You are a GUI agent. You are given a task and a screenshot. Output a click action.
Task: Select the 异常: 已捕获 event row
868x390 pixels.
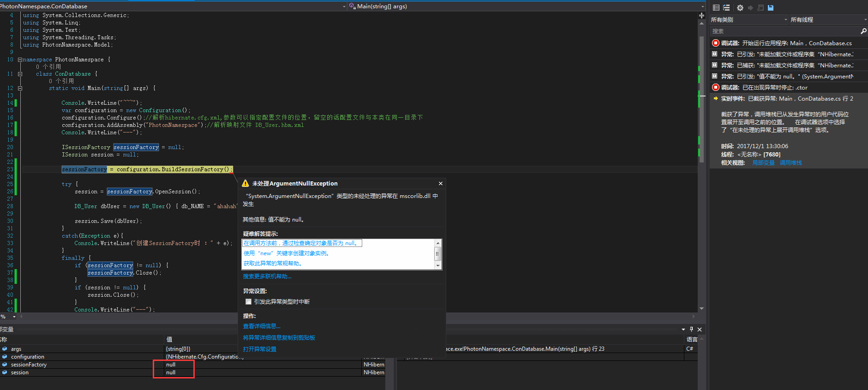click(x=789, y=65)
